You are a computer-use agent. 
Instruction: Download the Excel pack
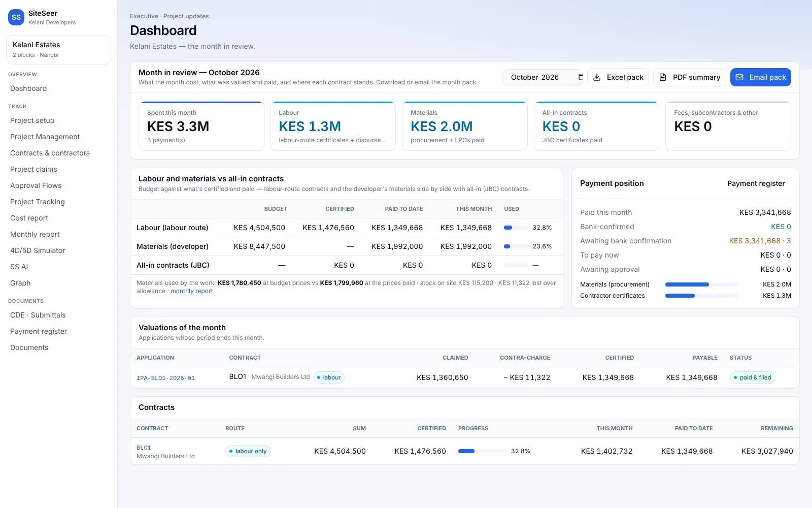[x=618, y=77]
